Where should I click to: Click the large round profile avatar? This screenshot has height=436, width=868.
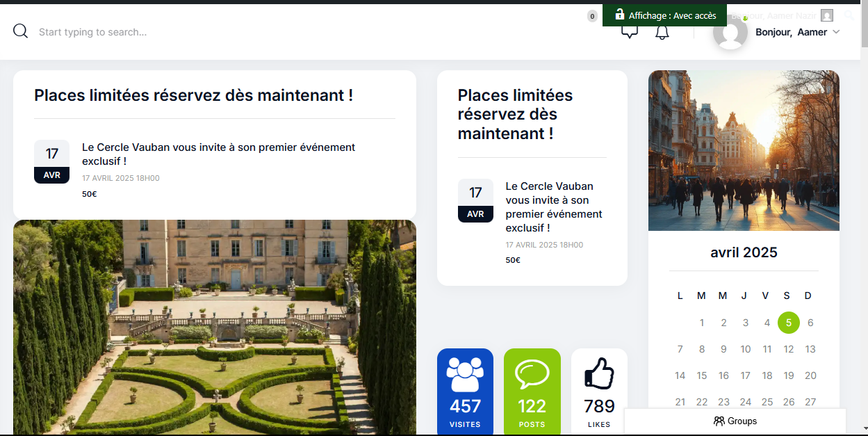point(730,32)
